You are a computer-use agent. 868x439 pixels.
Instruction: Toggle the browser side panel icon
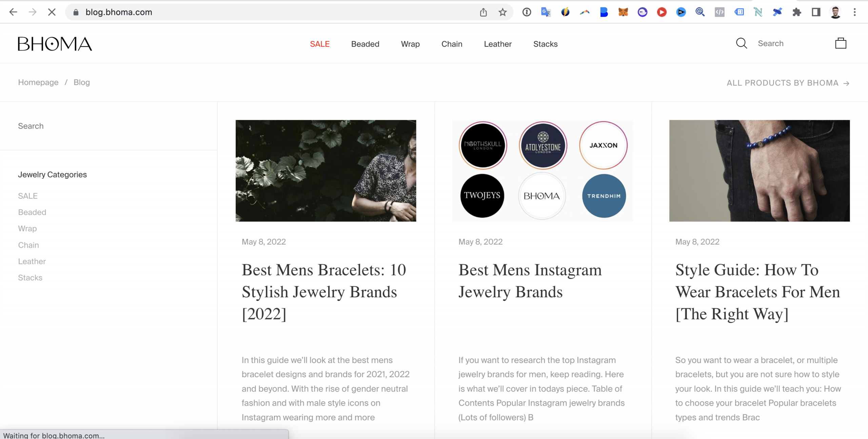816,12
